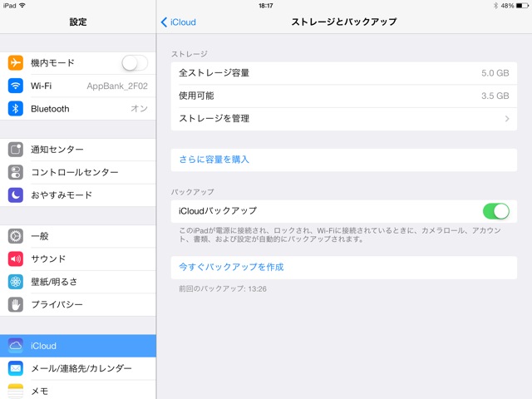This screenshot has width=532, height=399.
Task: Tap the 5.0 GB total storage value
Action: click(495, 73)
